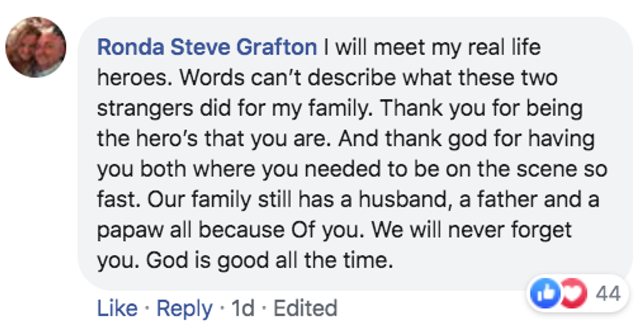Image resolution: width=644 pixels, height=330 pixels.
Task: Click the word 'papaw' in the comment
Action: coord(127,231)
